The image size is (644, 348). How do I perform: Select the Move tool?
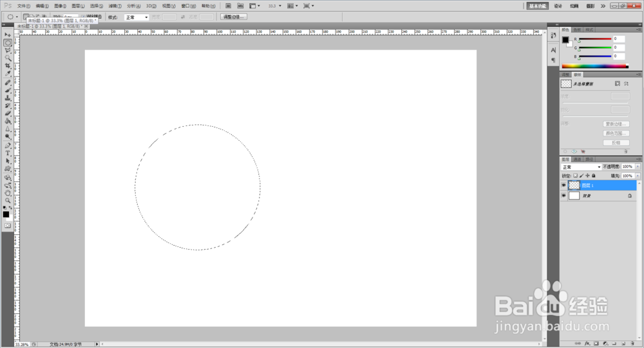7,35
